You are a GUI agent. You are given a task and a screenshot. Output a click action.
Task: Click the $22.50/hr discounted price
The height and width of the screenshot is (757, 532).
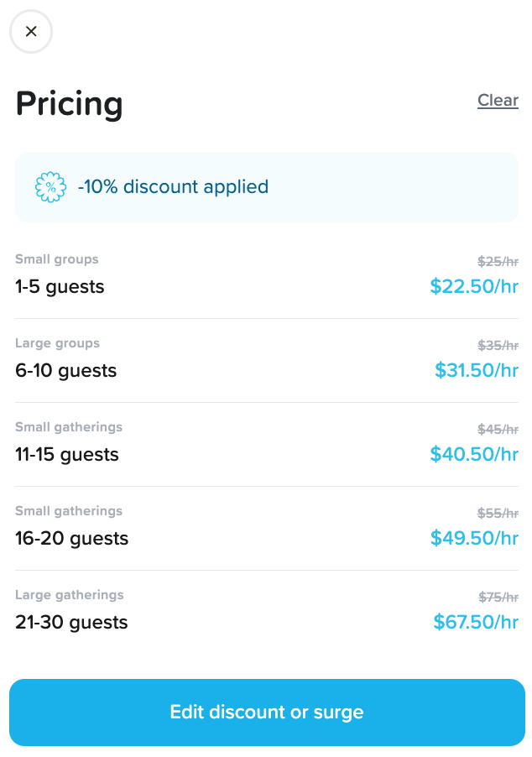click(x=474, y=287)
